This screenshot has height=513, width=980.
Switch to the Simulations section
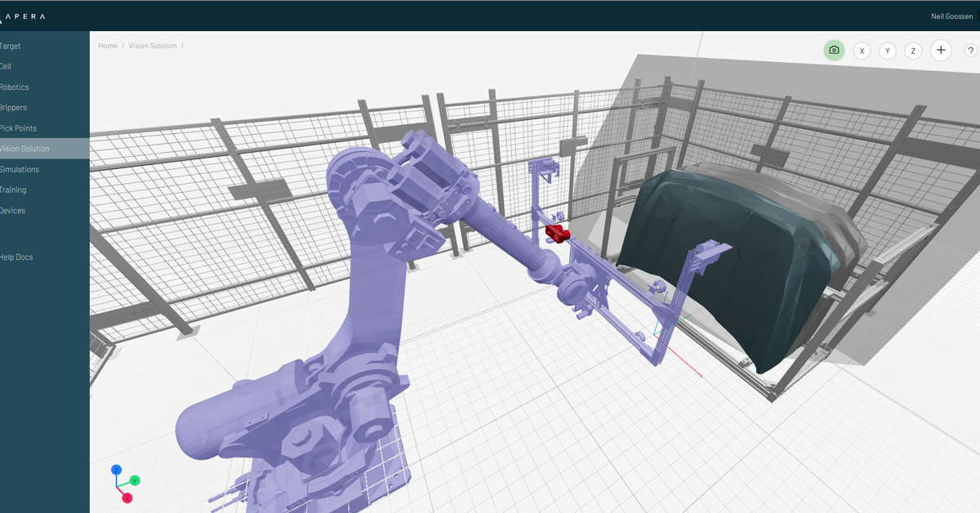(x=19, y=169)
